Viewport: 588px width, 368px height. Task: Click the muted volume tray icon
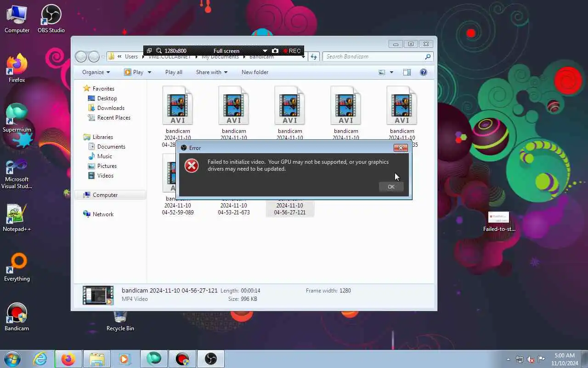tap(531, 359)
